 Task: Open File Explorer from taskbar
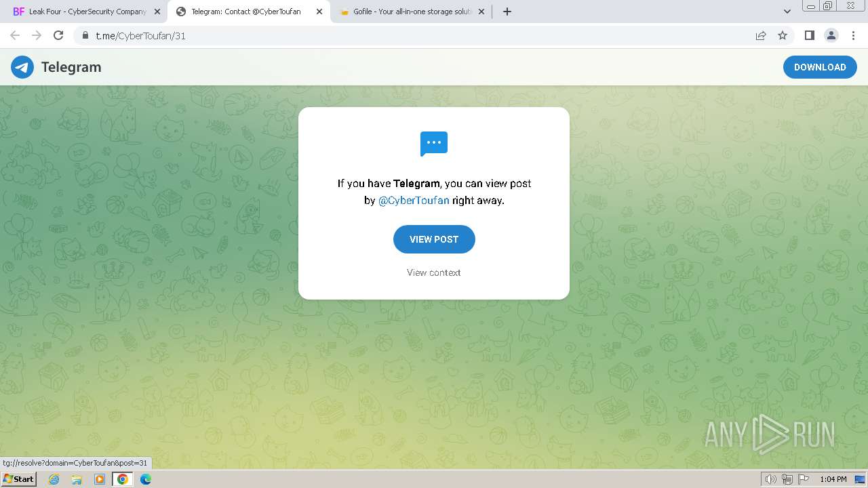pyautogui.click(x=77, y=479)
